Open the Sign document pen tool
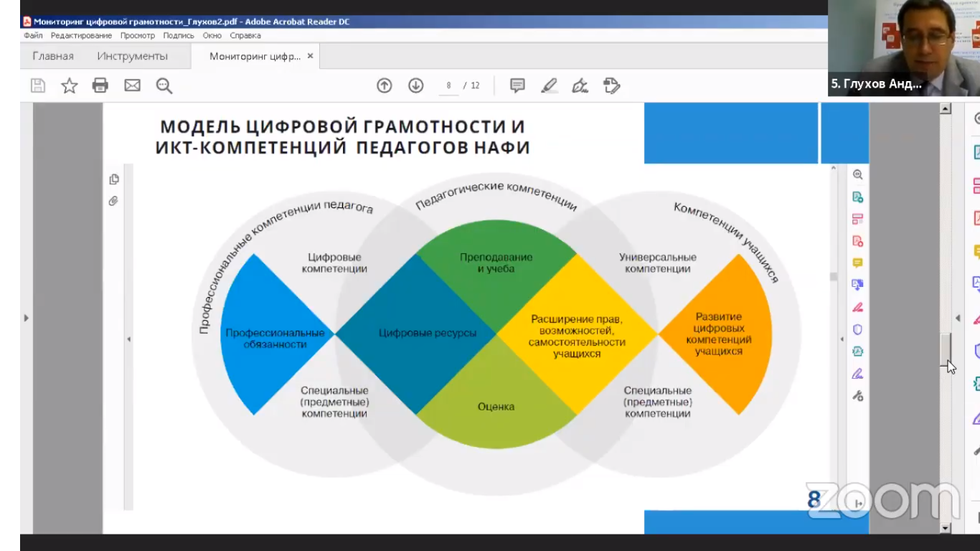The image size is (980, 551). (580, 86)
